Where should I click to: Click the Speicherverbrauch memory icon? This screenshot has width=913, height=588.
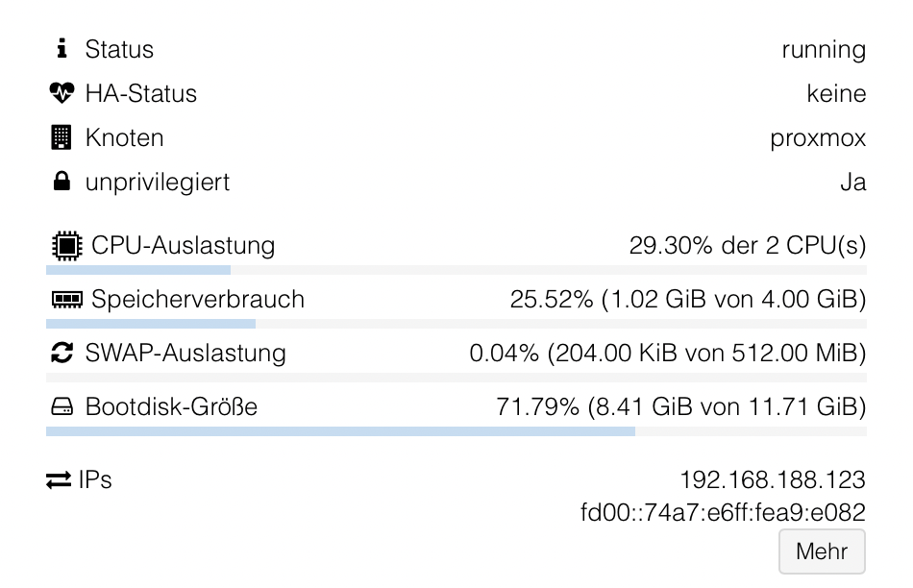click(65, 300)
